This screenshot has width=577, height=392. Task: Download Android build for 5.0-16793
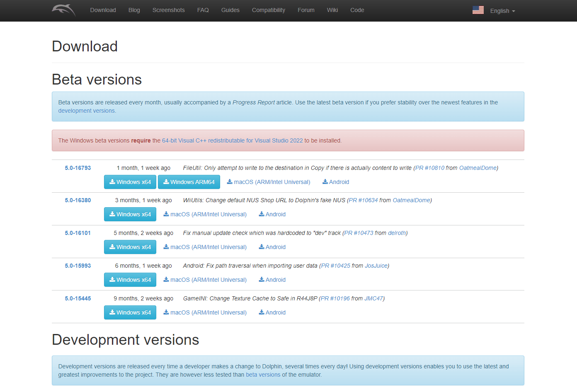[x=336, y=182]
